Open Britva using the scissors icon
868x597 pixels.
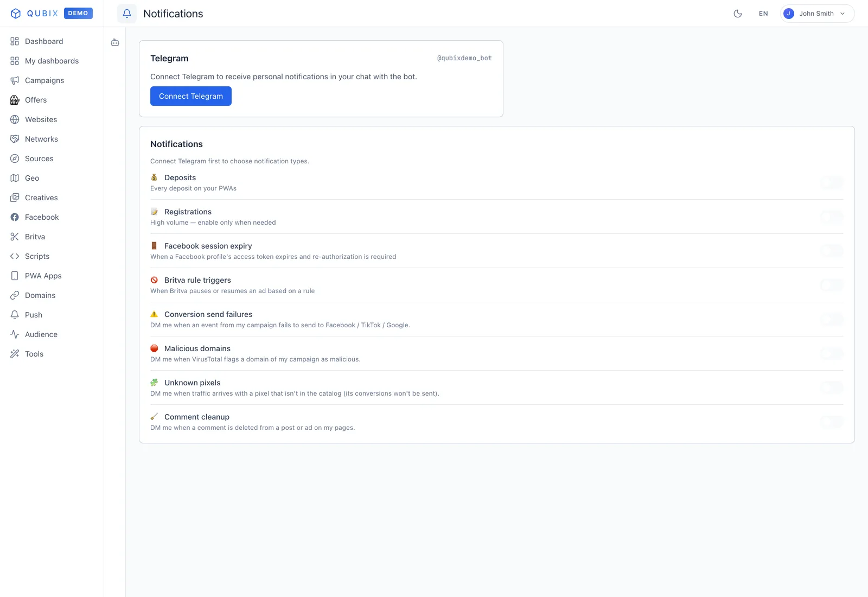click(15, 237)
